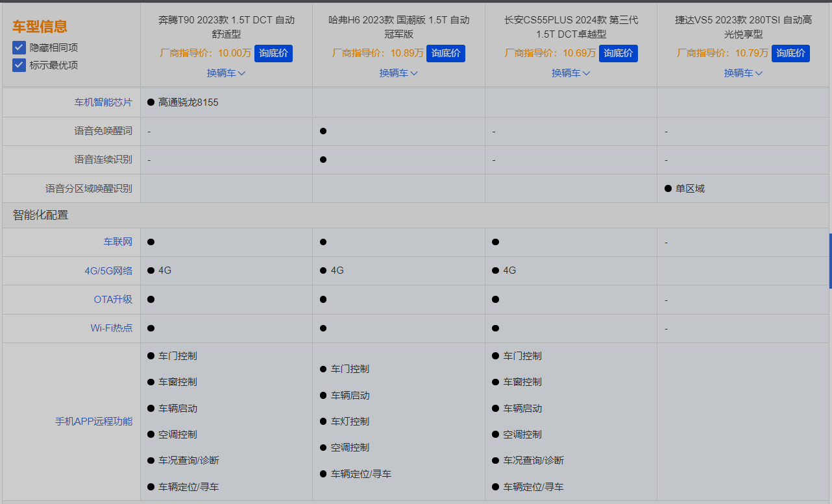This screenshot has height=504, width=832.
Task: Click 车况查询/诊断 in the 奔腾T90 column
Action: click(189, 461)
